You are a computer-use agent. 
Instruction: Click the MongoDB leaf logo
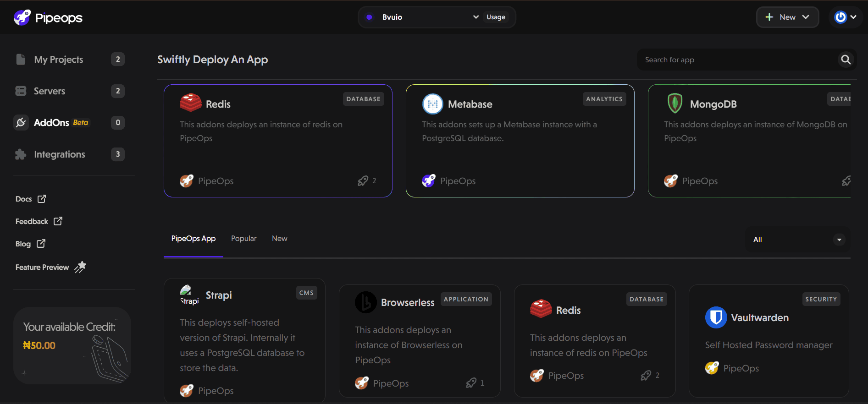[674, 103]
